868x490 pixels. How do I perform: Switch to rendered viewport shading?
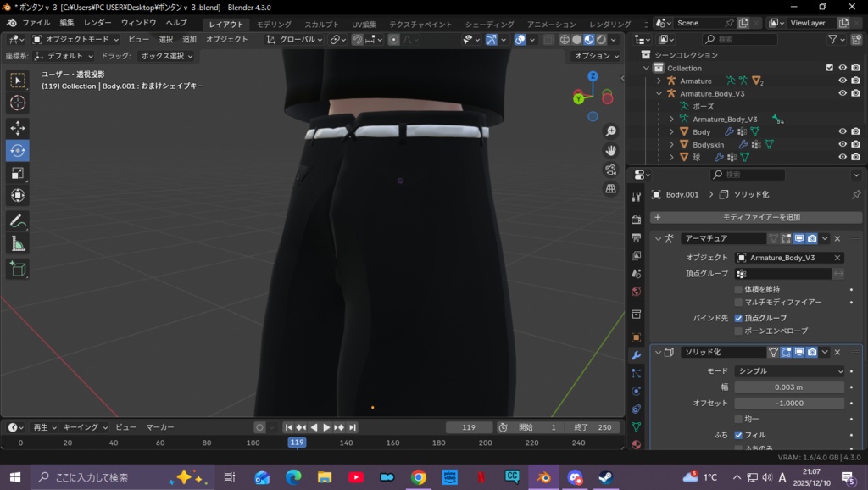click(x=601, y=40)
